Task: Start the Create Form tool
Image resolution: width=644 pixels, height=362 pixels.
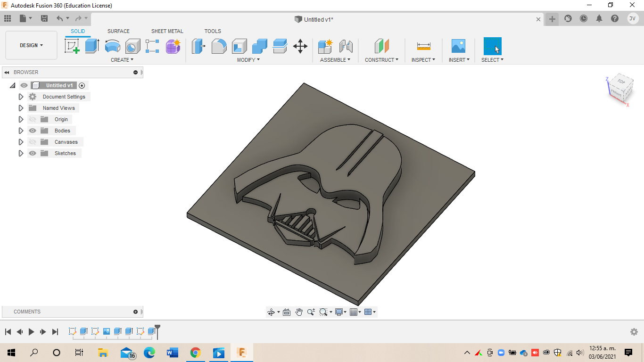Action: tap(173, 46)
